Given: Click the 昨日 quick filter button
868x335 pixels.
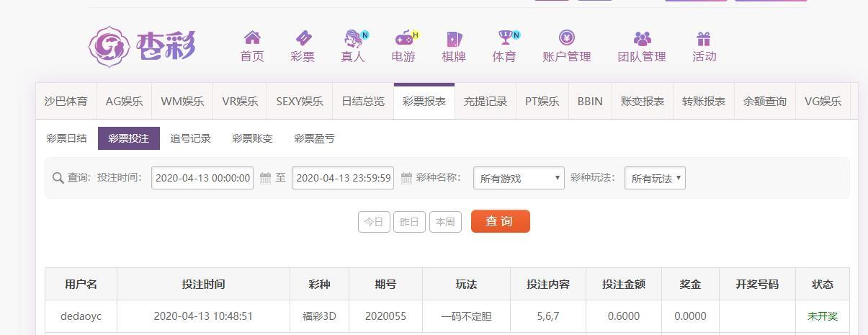Looking at the screenshot, I should click(409, 222).
